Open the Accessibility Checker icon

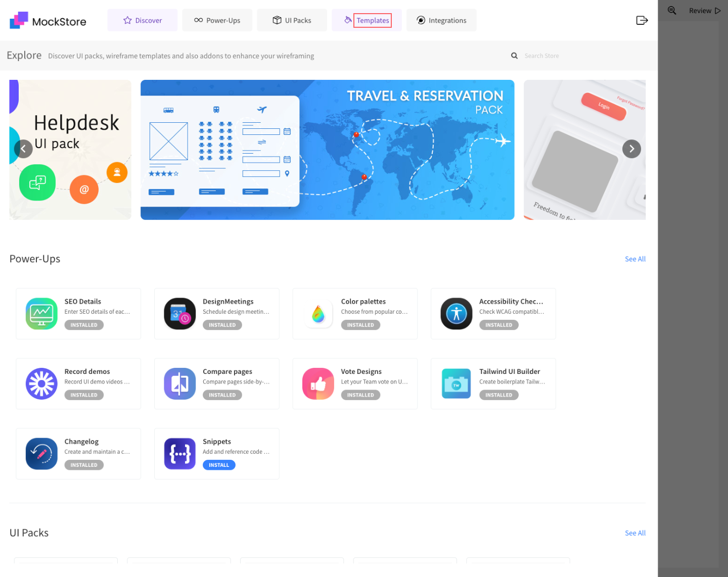(456, 314)
